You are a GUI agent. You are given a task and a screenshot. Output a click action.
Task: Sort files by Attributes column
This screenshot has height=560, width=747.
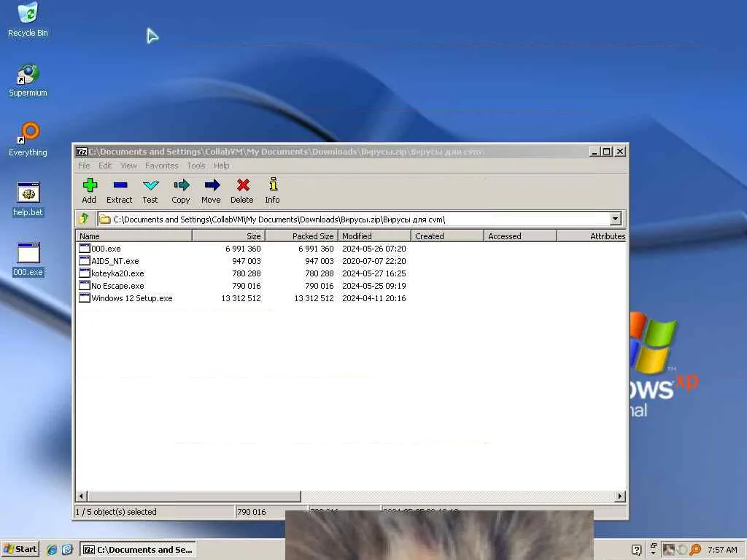pyautogui.click(x=592, y=236)
